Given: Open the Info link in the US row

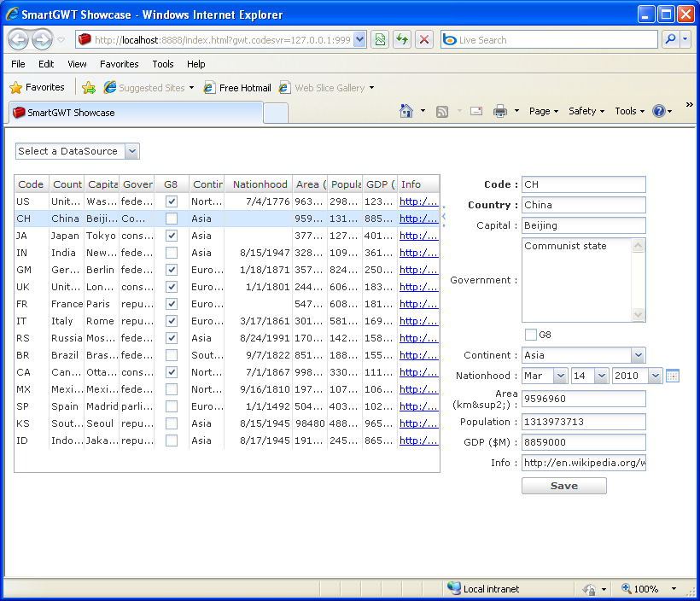Looking at the screenshot, I should click(x=419, y=201).
